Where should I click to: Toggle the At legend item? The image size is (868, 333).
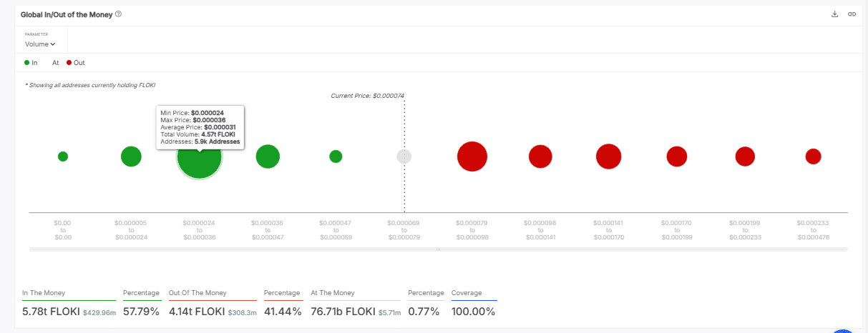point(55,63)
